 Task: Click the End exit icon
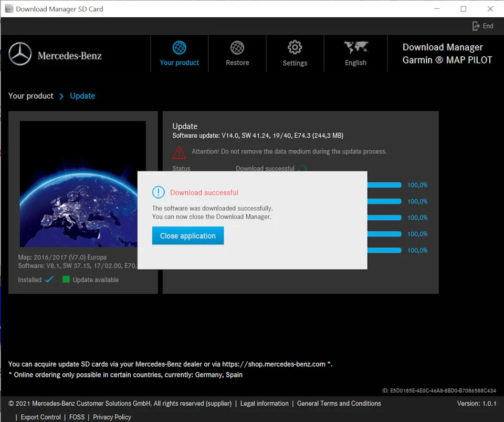[x=476, y=26]
